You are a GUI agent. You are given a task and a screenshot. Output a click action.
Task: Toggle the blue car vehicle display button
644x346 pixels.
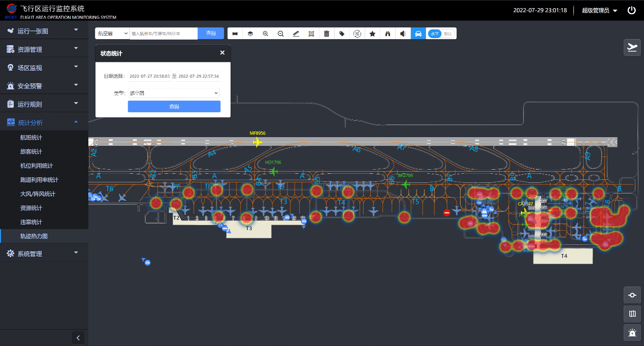coord(418,34)
